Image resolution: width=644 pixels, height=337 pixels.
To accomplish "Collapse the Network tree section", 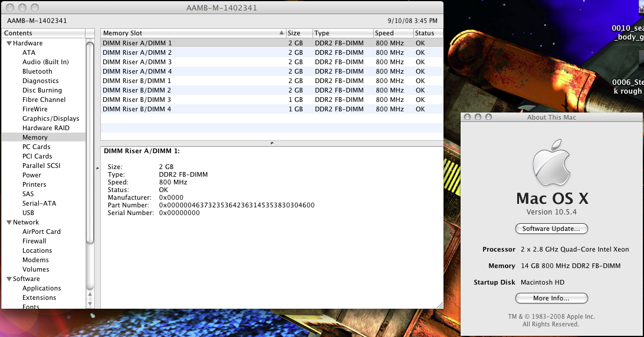I will pos(9,223).
